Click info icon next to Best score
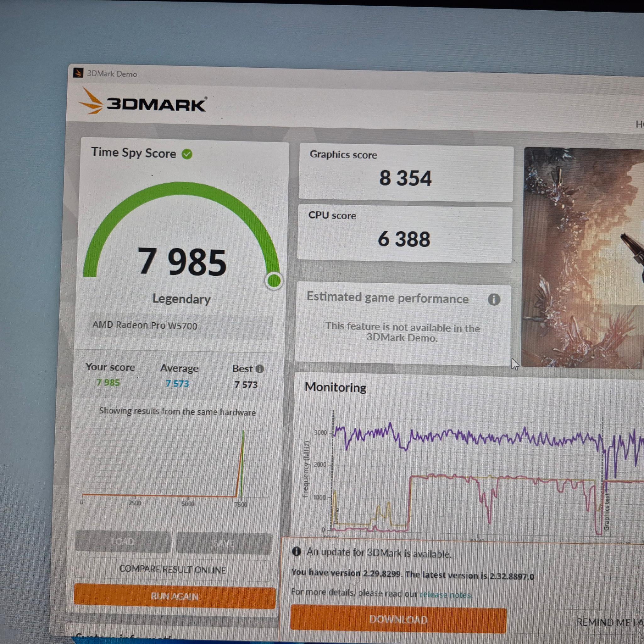This screenshot has width=644, height=644. pos(260,369)
